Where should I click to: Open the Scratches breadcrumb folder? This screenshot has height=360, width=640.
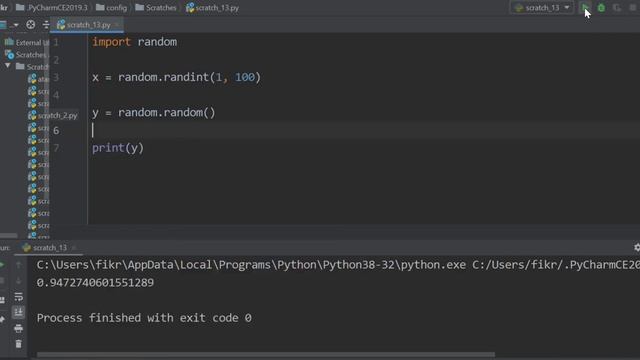(x=156, y=8)
